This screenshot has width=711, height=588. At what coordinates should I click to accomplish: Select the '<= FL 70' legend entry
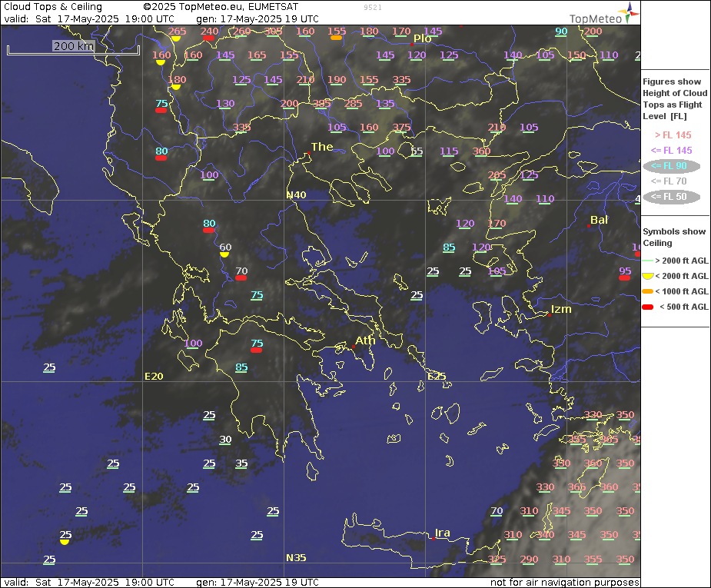pos(669,181)
